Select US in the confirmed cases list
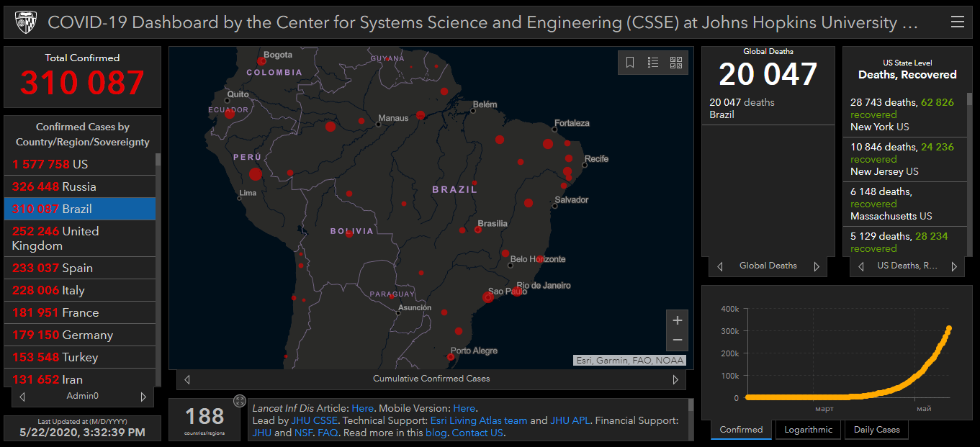 click(80, 164)
